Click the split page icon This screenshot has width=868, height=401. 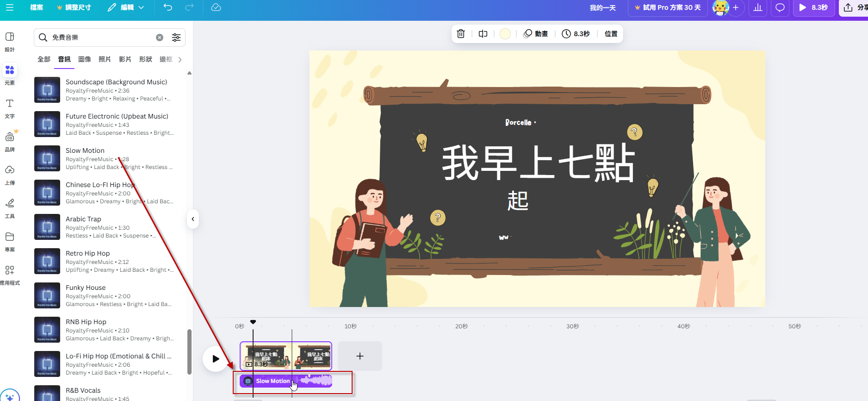tap(483, 34)
